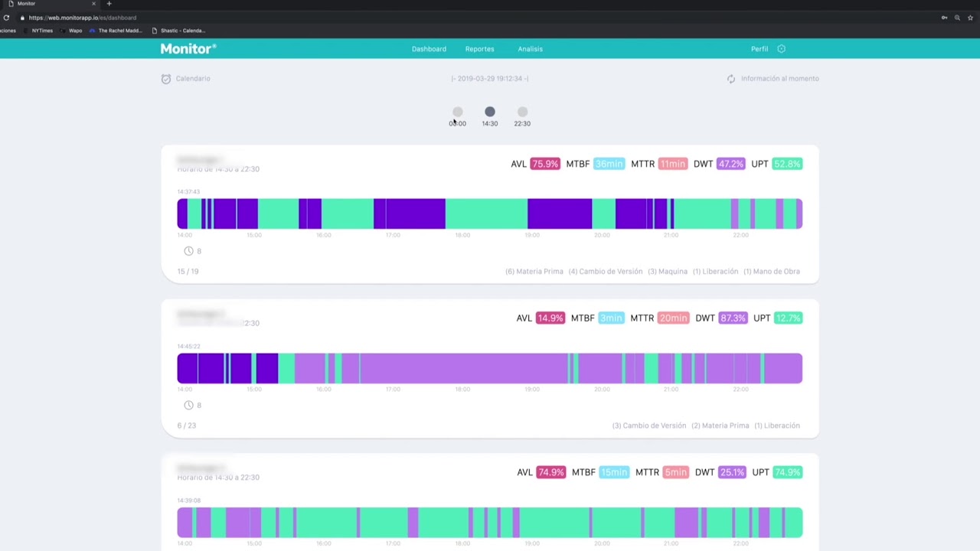Select the (2) Materia Prima tag
This screenshot has height=551, width=980.
pyautogui.click(x=720, y=425)
